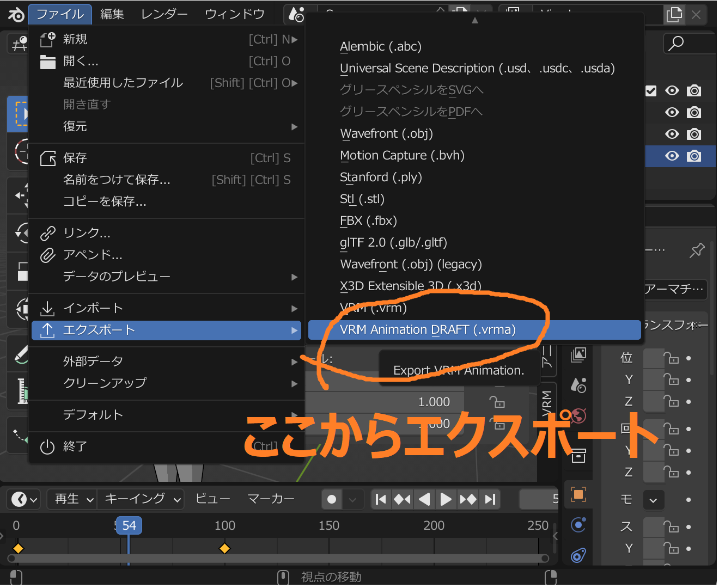Open the ウィンドウ menu

235,14
